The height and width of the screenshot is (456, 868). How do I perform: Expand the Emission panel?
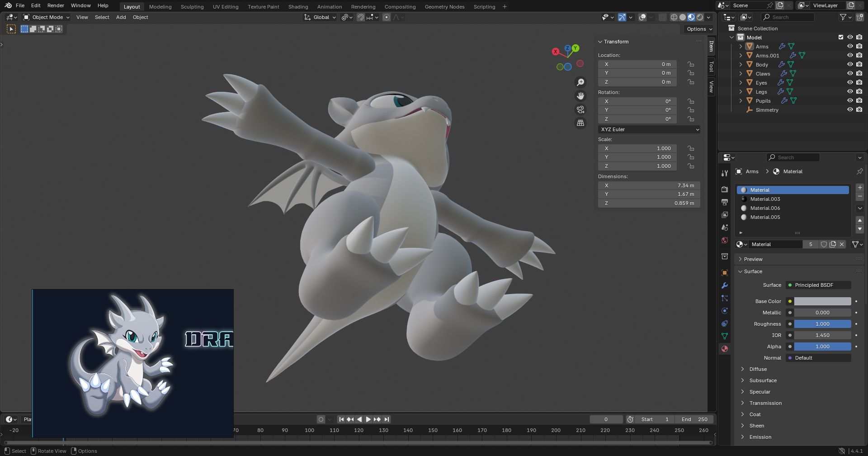[760, 437]
